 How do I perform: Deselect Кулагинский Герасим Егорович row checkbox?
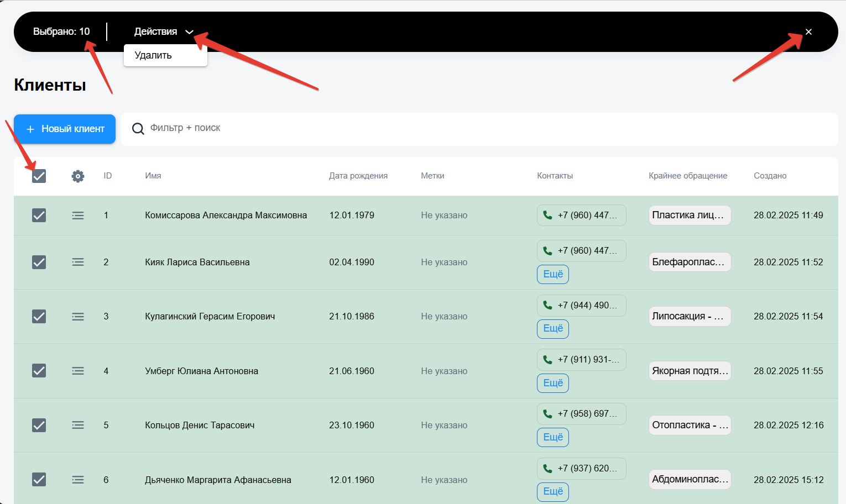[x=39, y=316]
